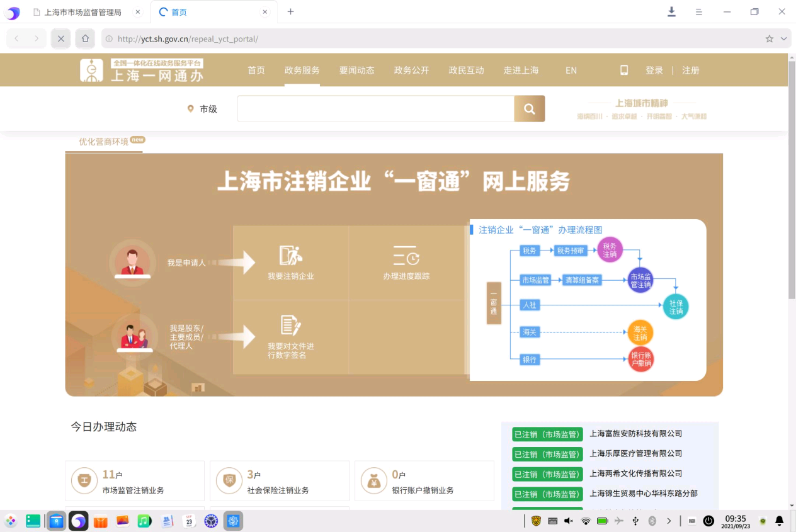Open 办理进度跟踪 progress tracking icon
Viewport: 796px width, 532px height.
click(x=406, y=256)
